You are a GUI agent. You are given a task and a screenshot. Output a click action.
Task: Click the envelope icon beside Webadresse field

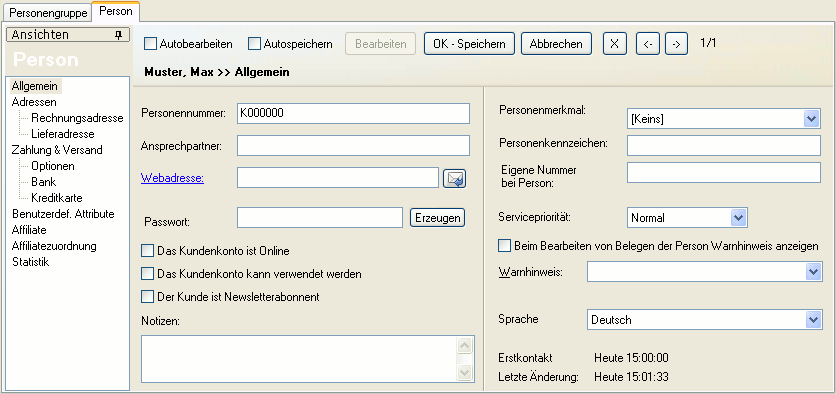tap(455, 179)
